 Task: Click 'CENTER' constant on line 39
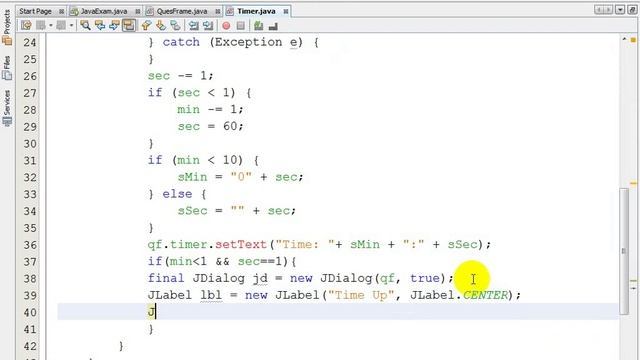pyautogui.click(x=485, y=295)
